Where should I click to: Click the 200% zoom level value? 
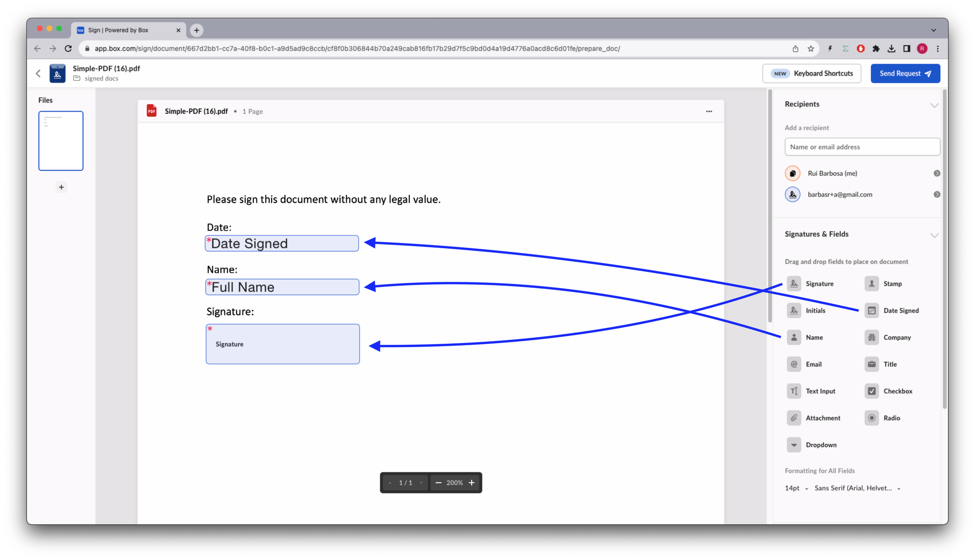(x=454, y=483)
